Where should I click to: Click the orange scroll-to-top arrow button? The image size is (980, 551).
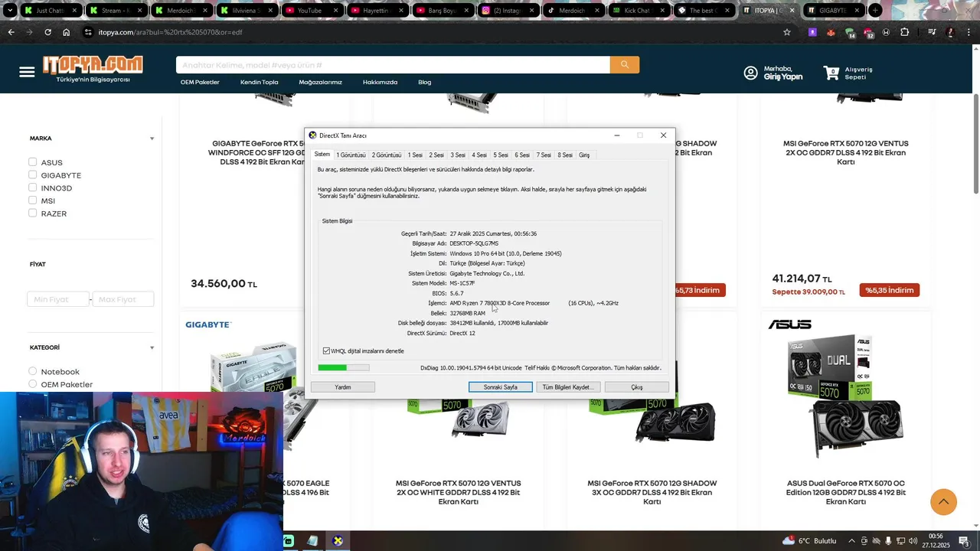(944, 502)
